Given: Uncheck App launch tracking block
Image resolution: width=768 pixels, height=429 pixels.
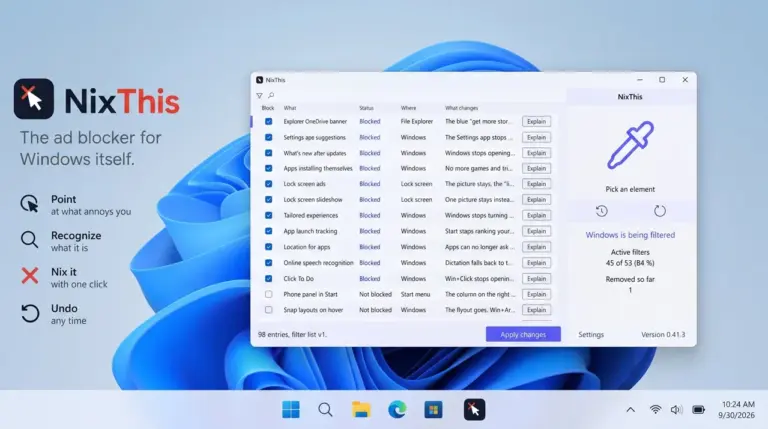Looking at the screenshot, I should pos(268,231).
